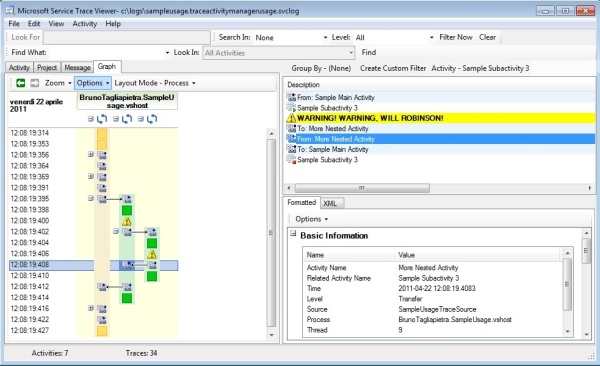Open the Help menu

113,24
